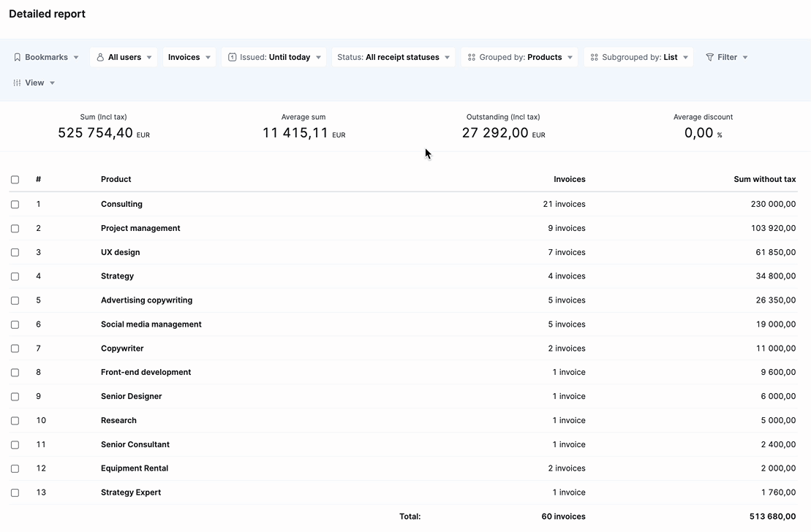Select the UX design row checkbox
811x532 pixels.
coord(15,252)
